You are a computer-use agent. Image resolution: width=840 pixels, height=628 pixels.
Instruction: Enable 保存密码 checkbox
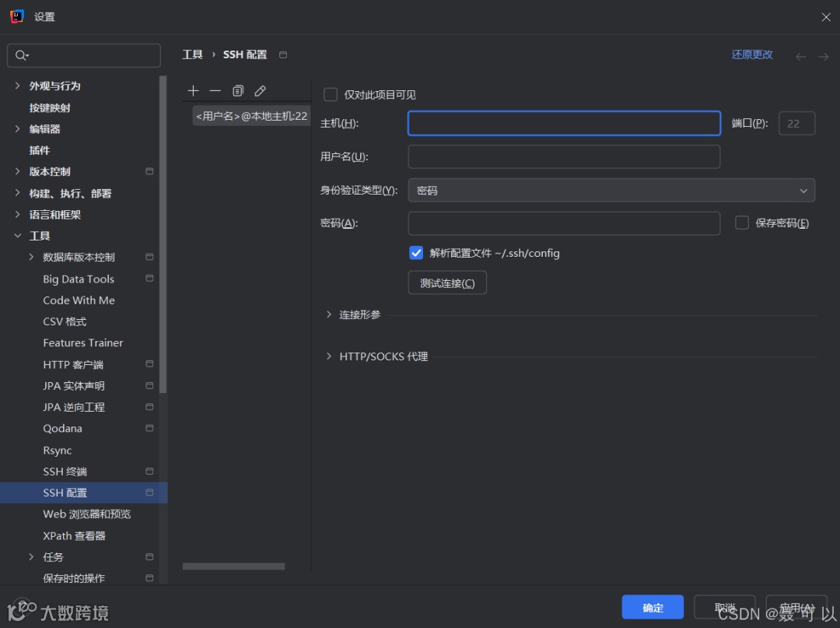click(741, 223)
